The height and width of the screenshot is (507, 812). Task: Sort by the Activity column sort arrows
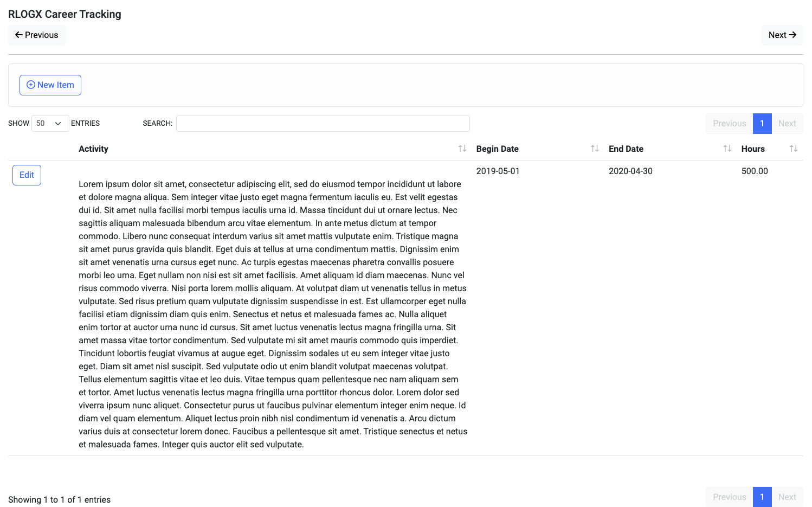click(462, 149)
